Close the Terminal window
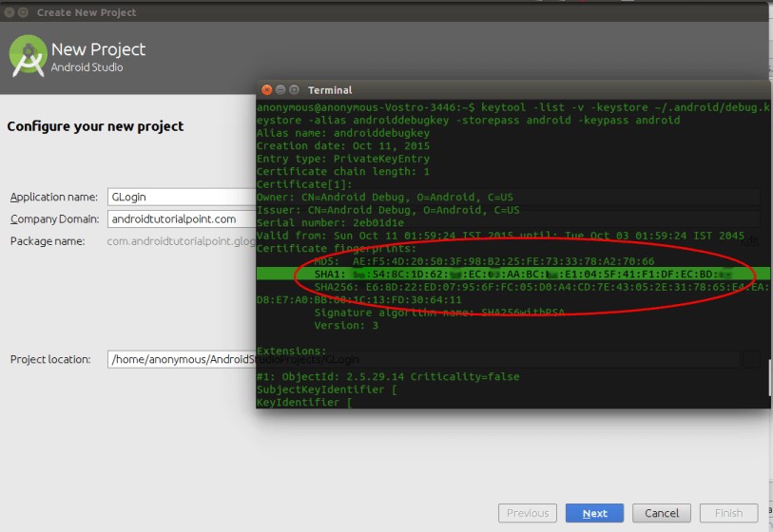 pos(267,89)
